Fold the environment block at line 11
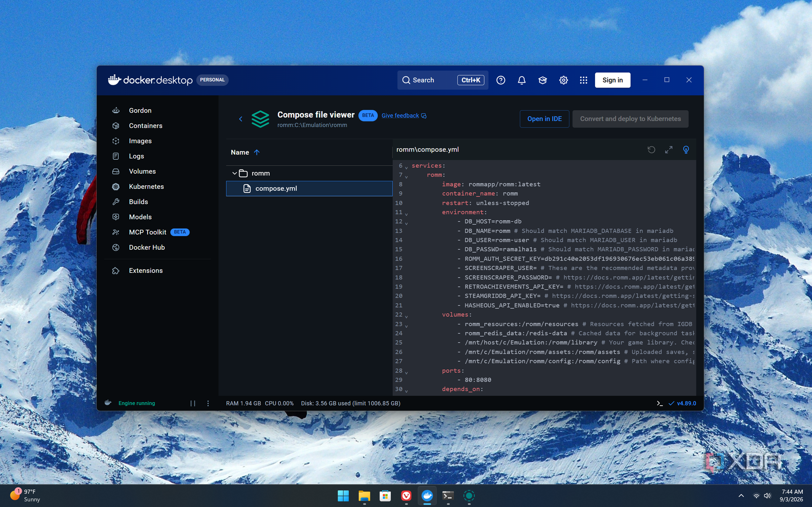812x507 pixels. pos(406,214)
